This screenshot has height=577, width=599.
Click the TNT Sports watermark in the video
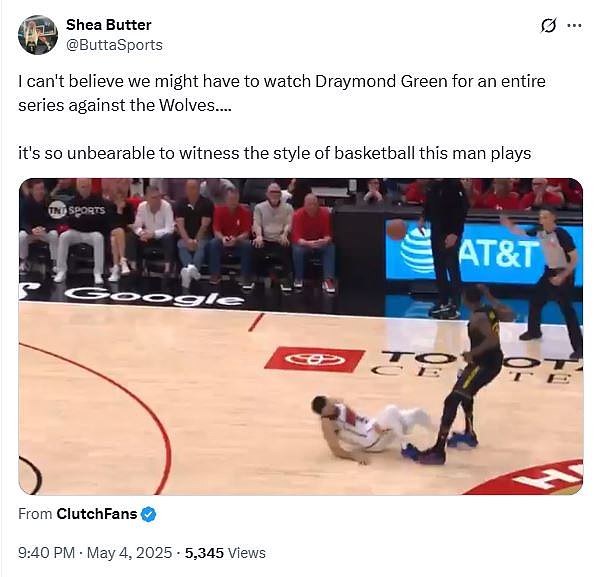76,210
